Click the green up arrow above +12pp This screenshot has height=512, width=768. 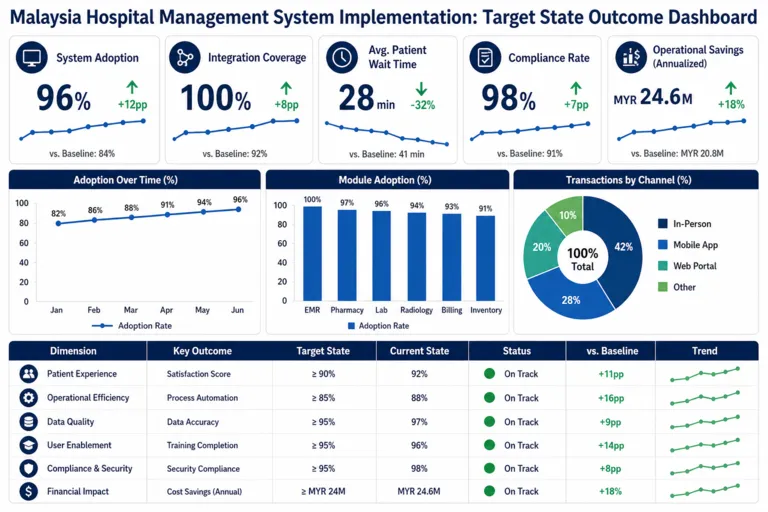(132, 87)
